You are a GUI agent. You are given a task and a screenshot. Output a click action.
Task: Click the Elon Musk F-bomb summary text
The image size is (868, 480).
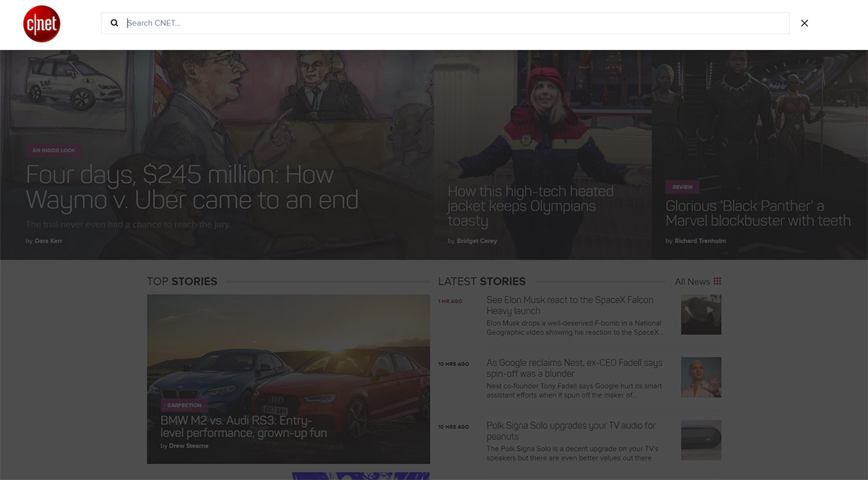point(574,328)
